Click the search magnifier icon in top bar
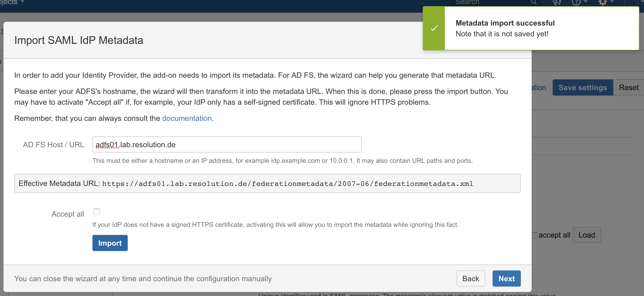The height and width of the screenshot is (296, 644). [534, 2]
